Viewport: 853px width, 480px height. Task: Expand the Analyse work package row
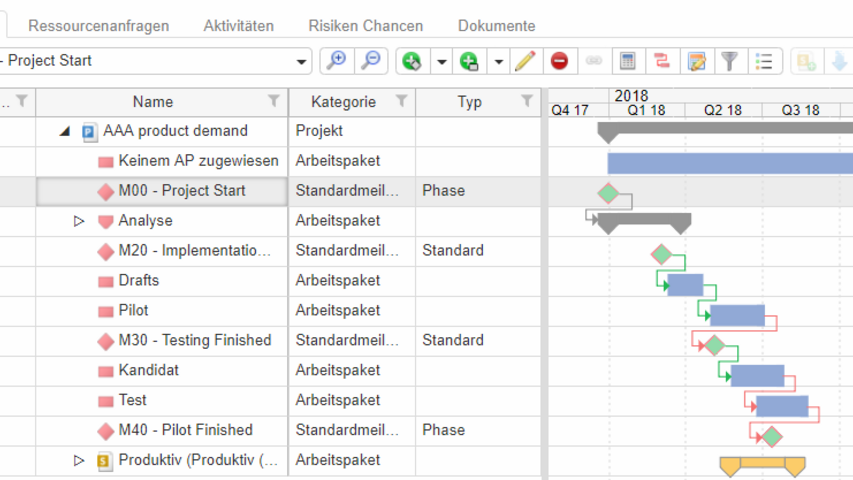coord(80,221)
